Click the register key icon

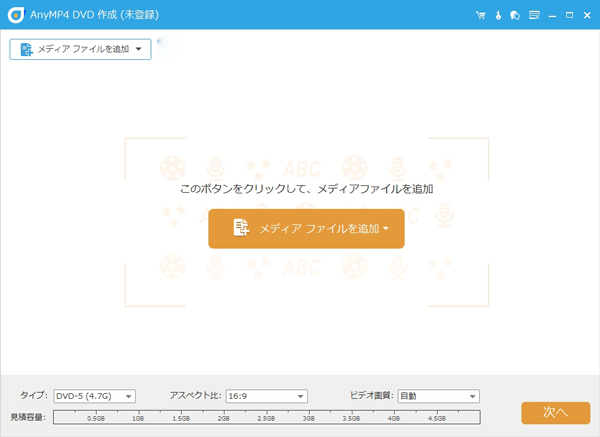pos(498,15)
